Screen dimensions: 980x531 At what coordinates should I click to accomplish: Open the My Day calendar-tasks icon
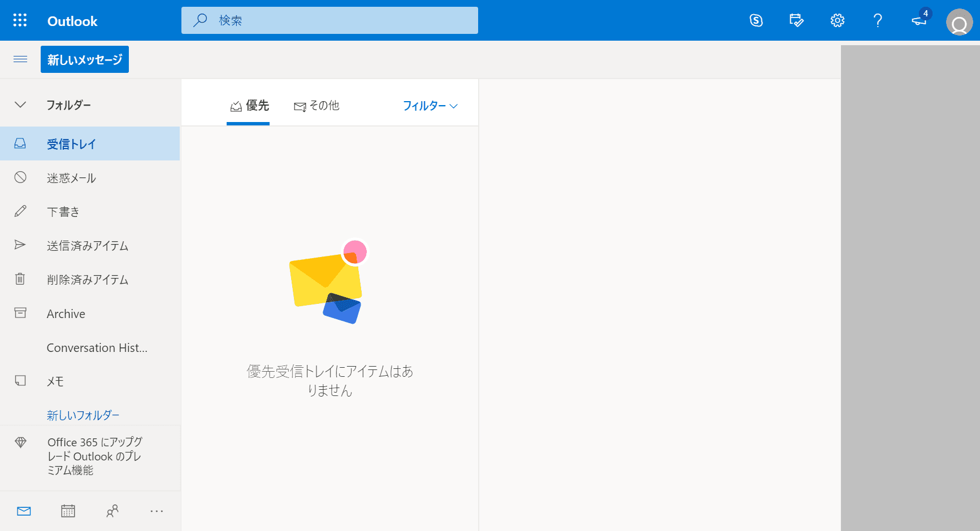pos(796,21)
